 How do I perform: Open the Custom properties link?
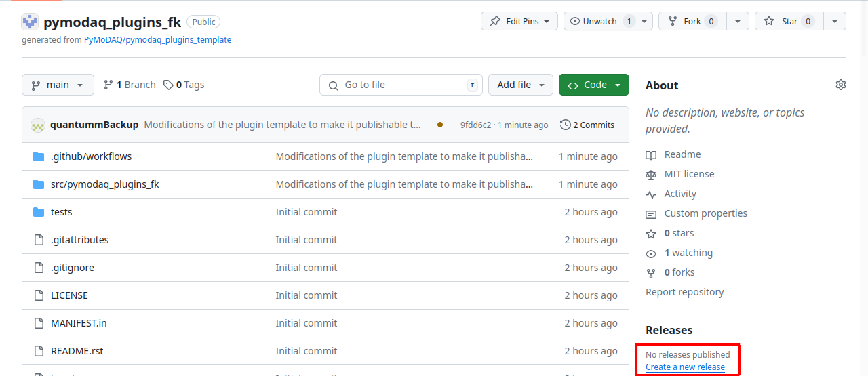(x=706, y=213)
